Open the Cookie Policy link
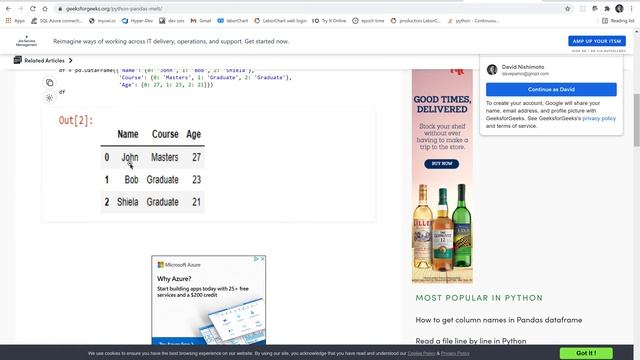The width and height of the screenshot is (640, 360). pos(421,353)
